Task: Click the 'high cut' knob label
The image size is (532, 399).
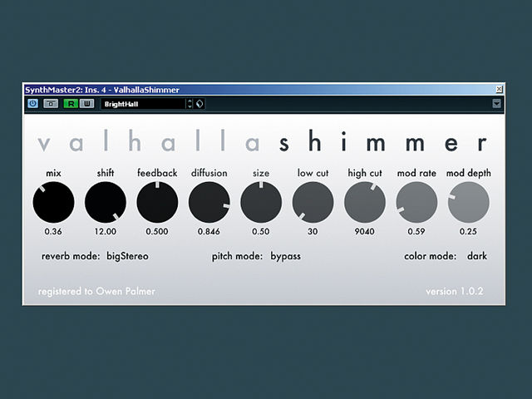Action: pos(365,174)
